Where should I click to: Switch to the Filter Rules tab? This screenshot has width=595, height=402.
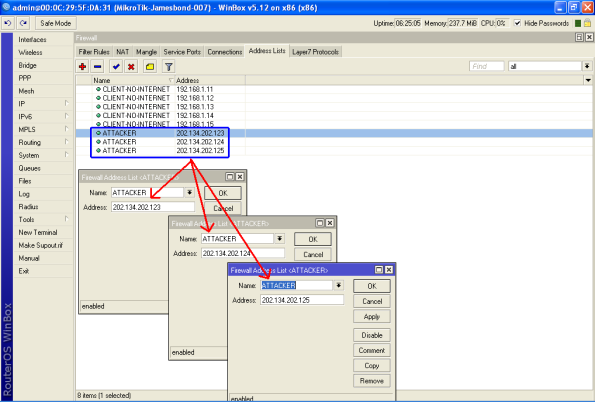[x=94, y=52]
